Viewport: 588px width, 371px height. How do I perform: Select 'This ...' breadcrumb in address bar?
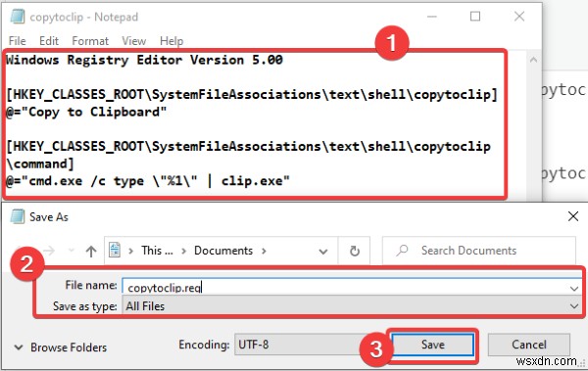click(x=157, y=251)
